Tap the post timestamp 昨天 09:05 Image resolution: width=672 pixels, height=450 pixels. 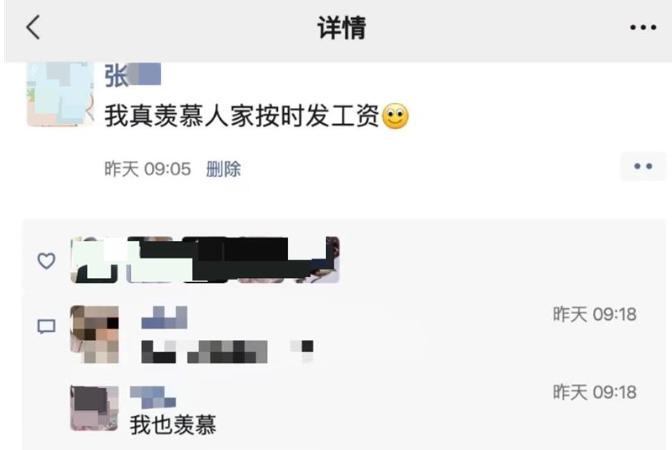pos(147,169)
